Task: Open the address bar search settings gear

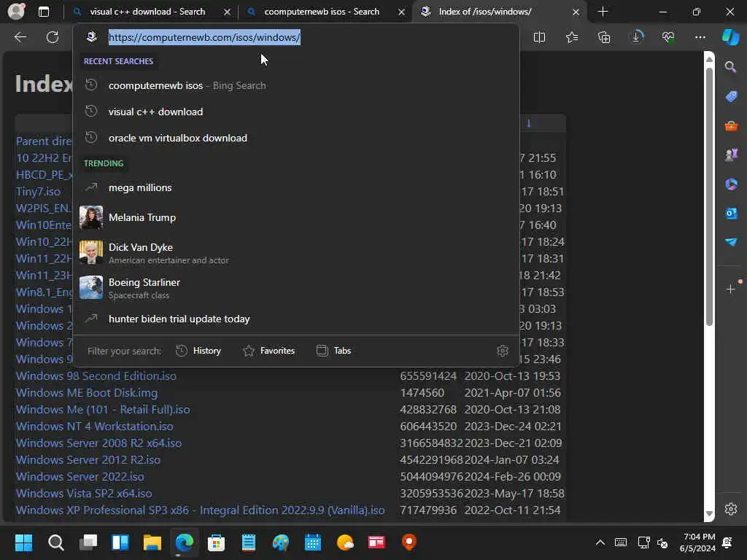Action: tap(503, 351)
